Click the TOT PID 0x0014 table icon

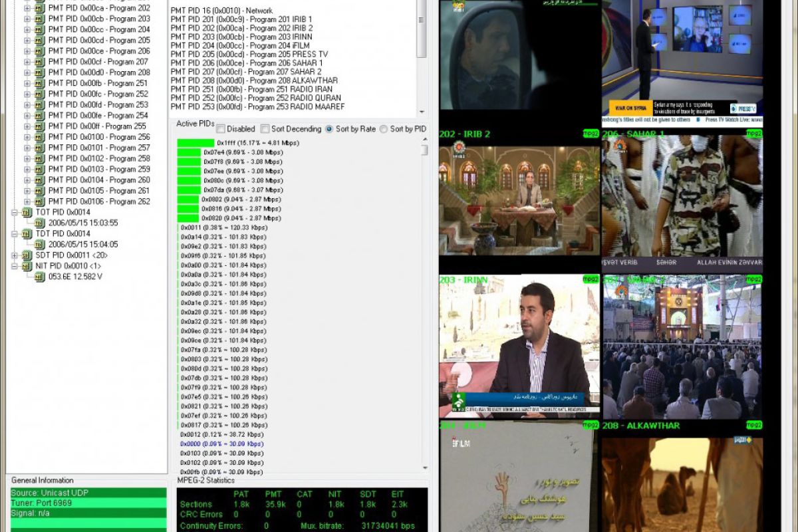point(27,212)
